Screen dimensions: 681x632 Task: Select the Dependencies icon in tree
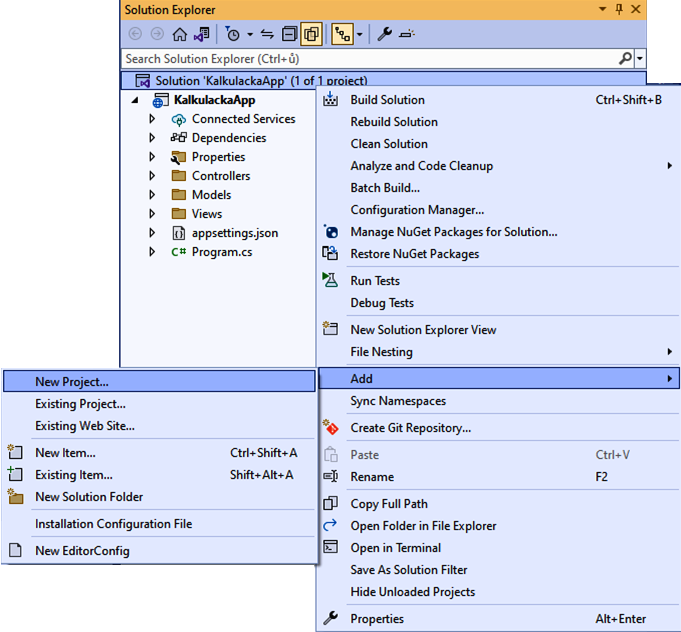click(x=179, y=138)
